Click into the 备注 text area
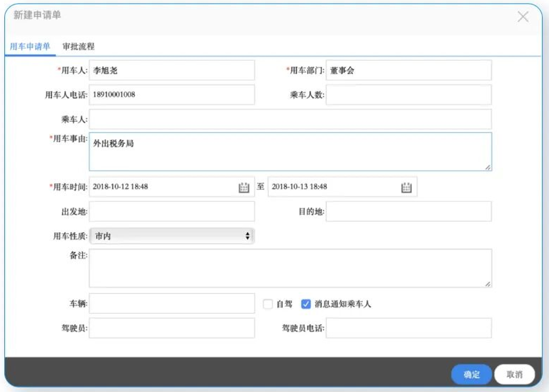This screenshot has width=549, height=392. 290,268
